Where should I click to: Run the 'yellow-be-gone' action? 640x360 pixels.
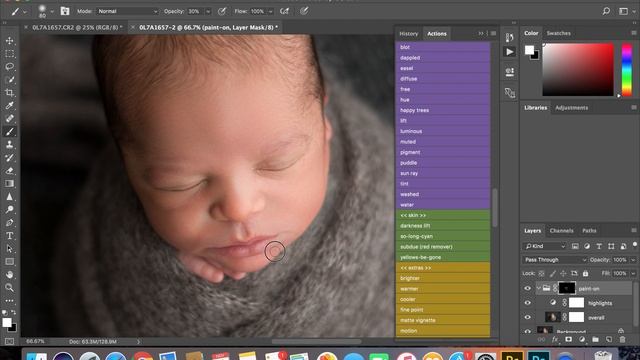442,258
